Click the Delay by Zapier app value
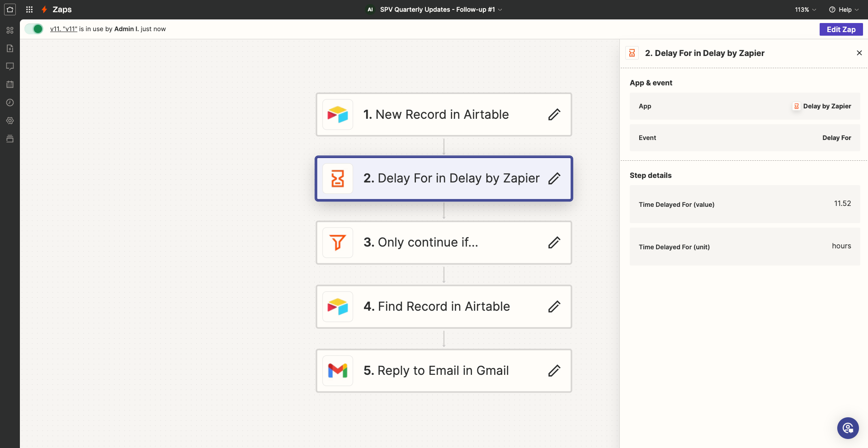 [822, 106]
